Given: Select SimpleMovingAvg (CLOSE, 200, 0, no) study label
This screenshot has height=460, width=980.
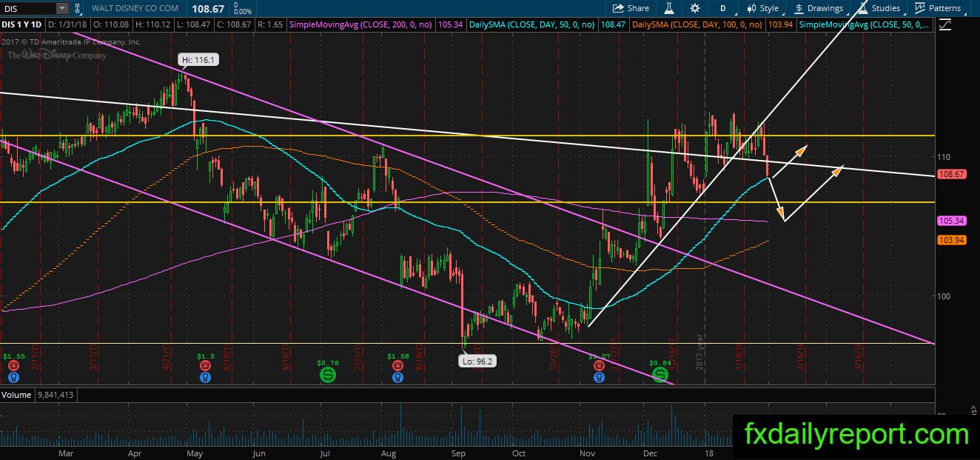Looking at the screenshot, I should click(x=362, y=25).
